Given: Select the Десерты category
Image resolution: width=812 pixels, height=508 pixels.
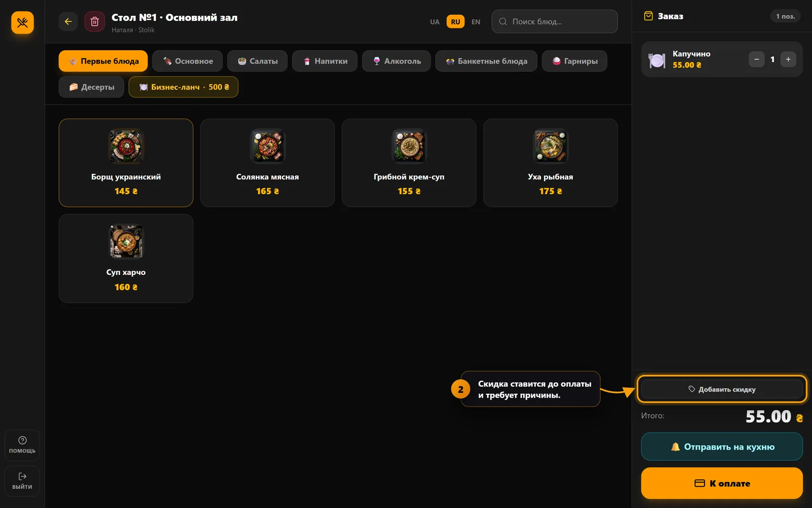Looking at the screenshot, I should point(91,87).
